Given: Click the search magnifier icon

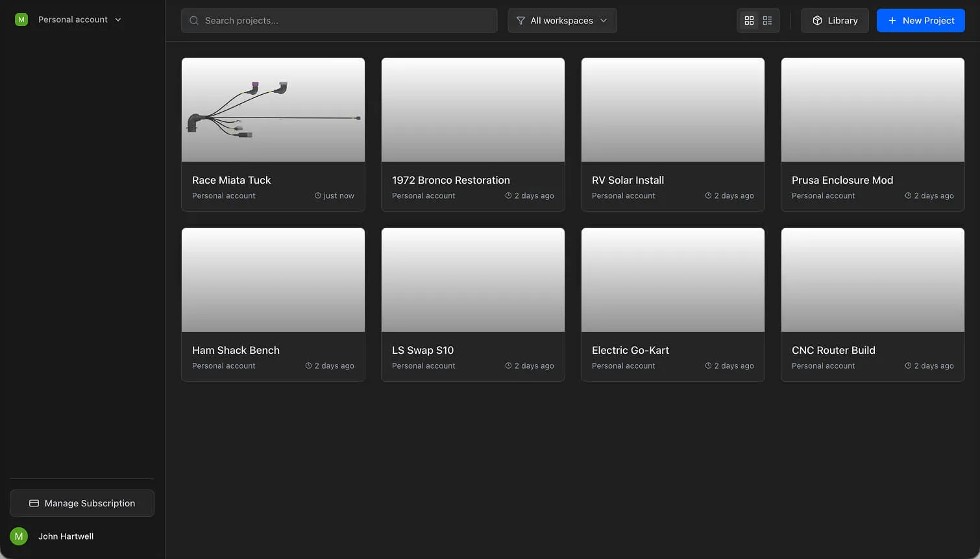Looking at the screenshot, I should point(193,21).
